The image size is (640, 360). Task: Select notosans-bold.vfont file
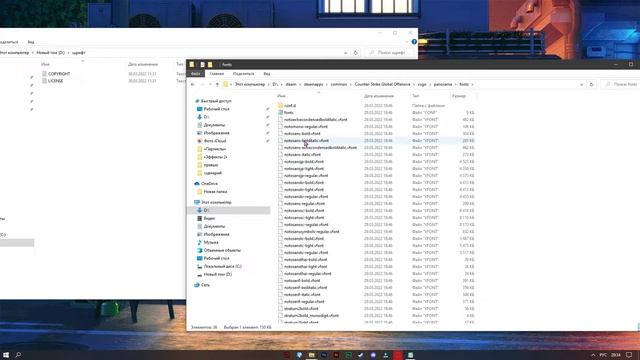[302, 133]
